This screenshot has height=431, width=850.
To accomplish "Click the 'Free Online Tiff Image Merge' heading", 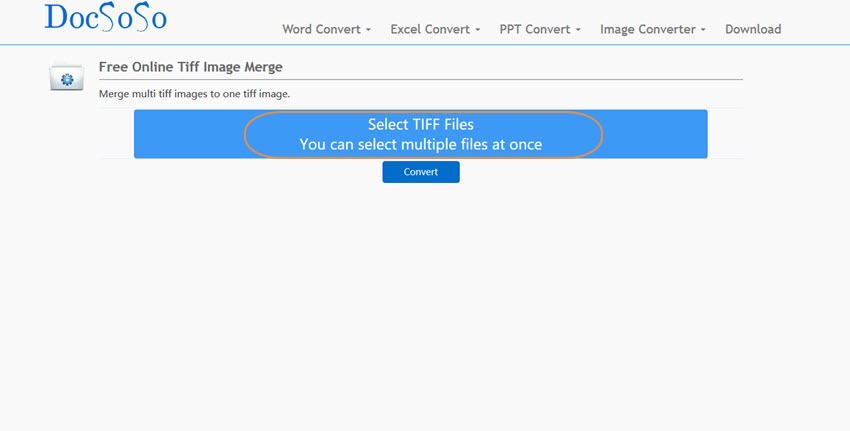I will pos(190,67).
